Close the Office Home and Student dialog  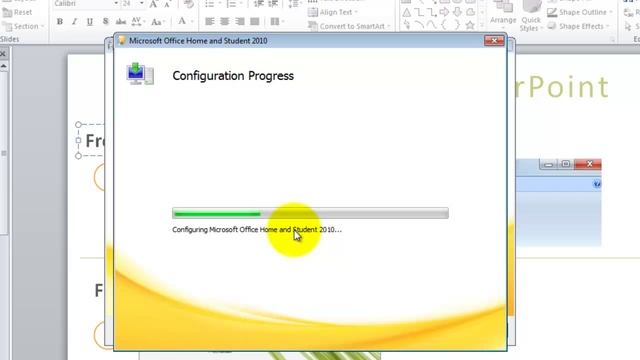(x=494, y=40)
